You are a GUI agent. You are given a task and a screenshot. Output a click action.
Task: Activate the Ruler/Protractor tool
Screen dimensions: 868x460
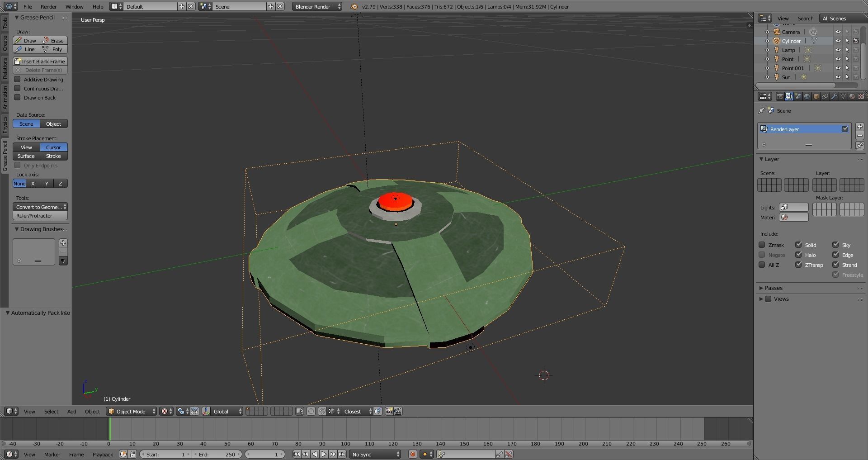coord(39,216)
